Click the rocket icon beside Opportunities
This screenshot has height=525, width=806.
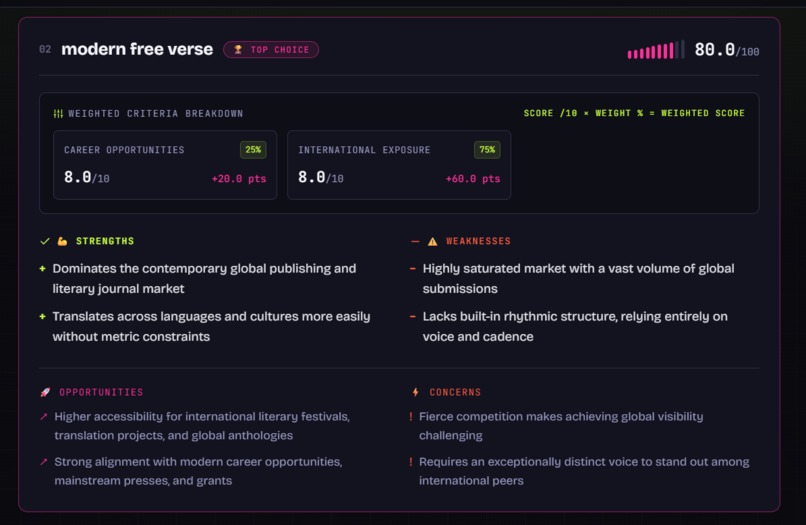coord(45,392)
